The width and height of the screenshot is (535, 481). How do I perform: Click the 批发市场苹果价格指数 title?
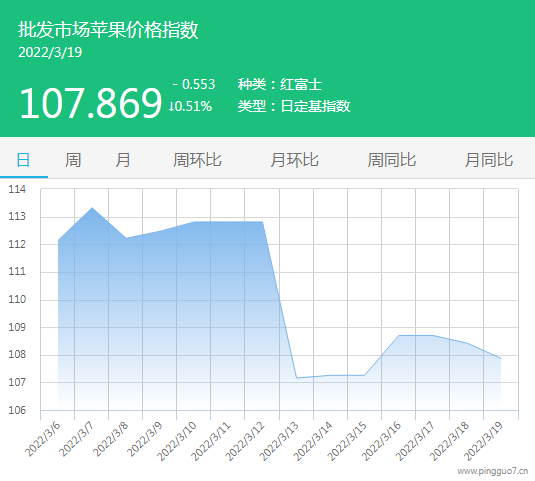108,30
